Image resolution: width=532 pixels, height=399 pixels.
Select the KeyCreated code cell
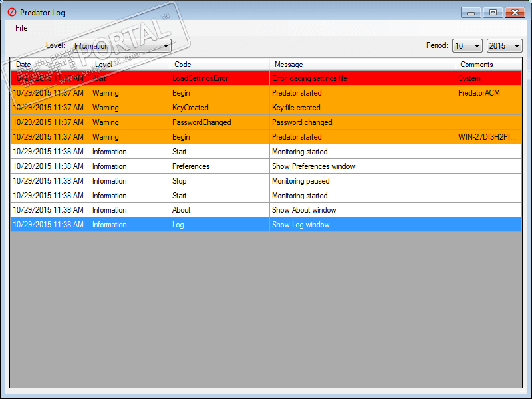coord(219,108)
